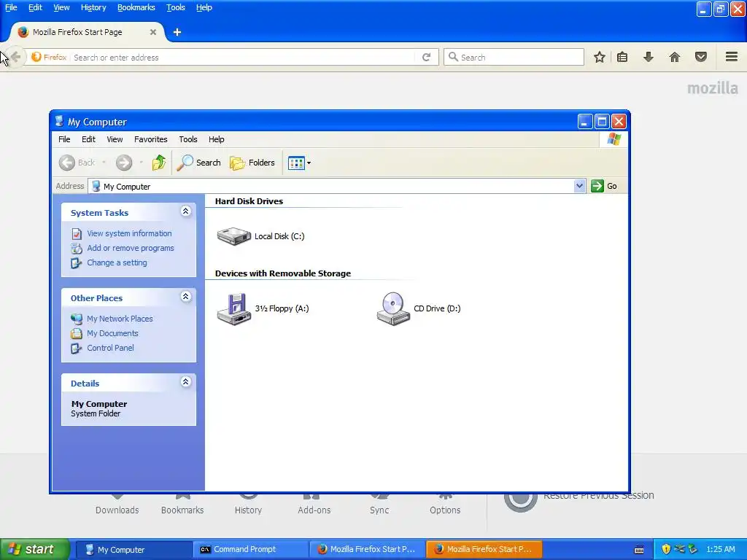Image resolution: width=747 pixels, height=560 pixels.
Task: Open the Favorites menu in My Computer
Action: [x=150, y=139]
